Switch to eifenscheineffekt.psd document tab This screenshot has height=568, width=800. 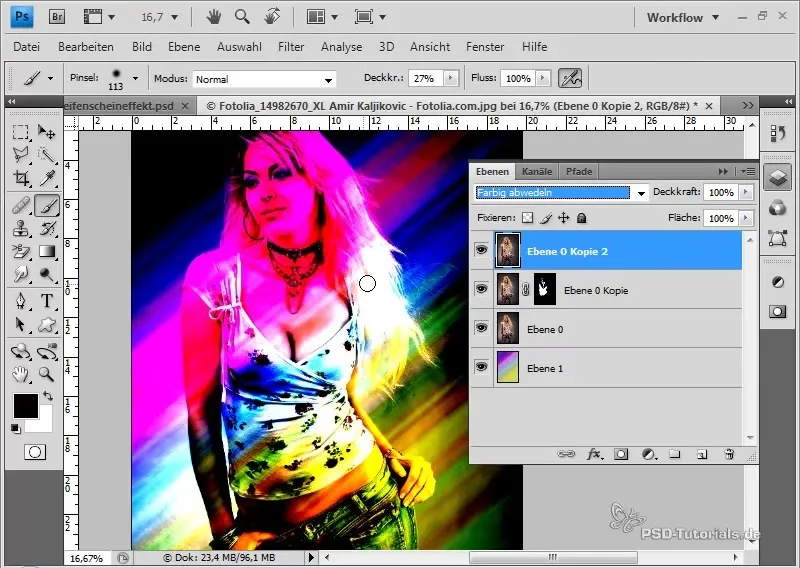pyautogui.click(x=121, y=106)
